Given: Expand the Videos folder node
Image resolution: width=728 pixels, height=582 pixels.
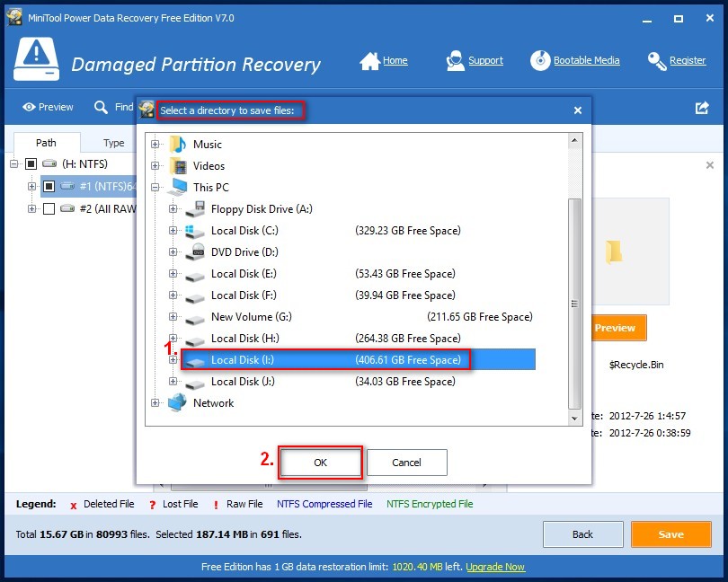Looking at the screenshot, I should click(155, 165).
